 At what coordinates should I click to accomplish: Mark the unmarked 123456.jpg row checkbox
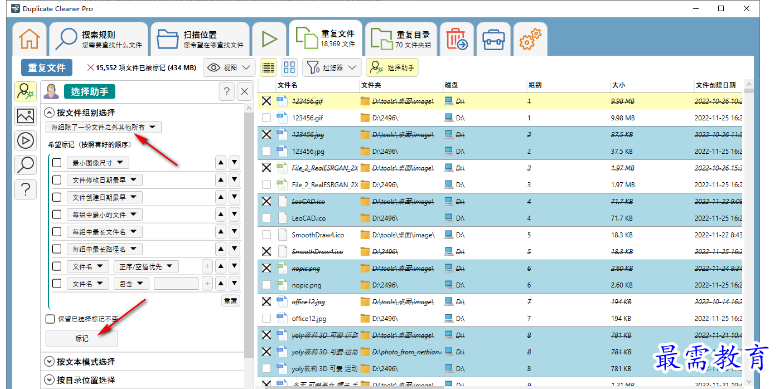[267, 151]
